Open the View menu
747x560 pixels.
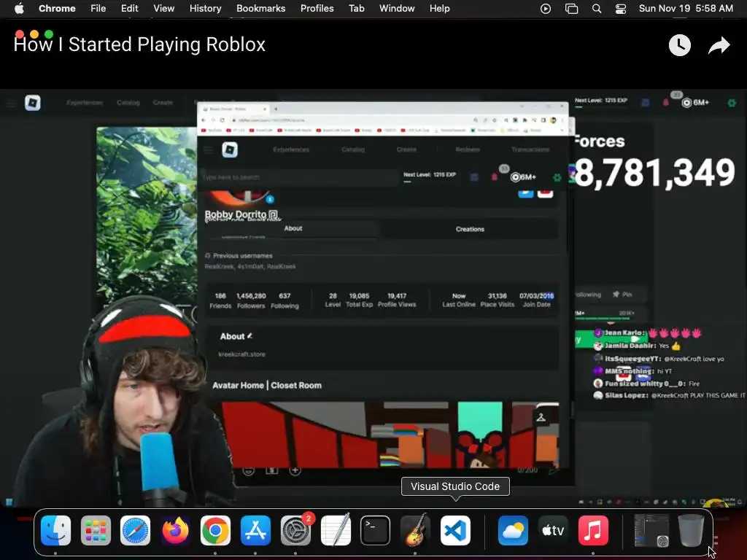[x=164, y=9]
